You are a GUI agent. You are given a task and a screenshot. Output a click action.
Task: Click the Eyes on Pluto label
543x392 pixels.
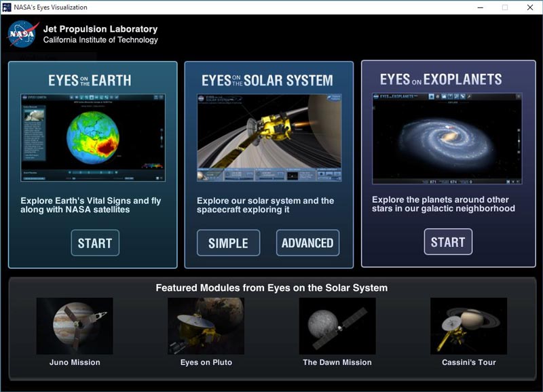206,362
